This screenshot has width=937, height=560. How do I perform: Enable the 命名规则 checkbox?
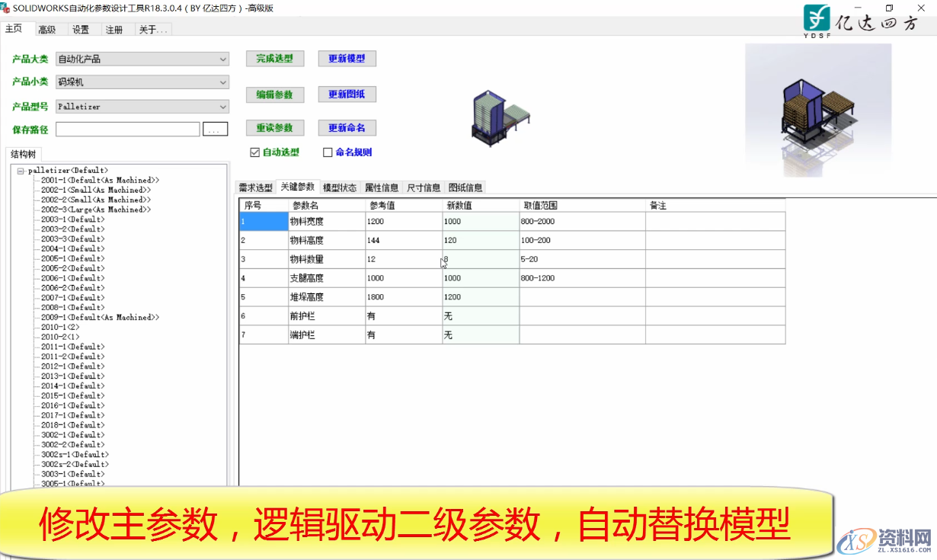(x=327, y=152)
